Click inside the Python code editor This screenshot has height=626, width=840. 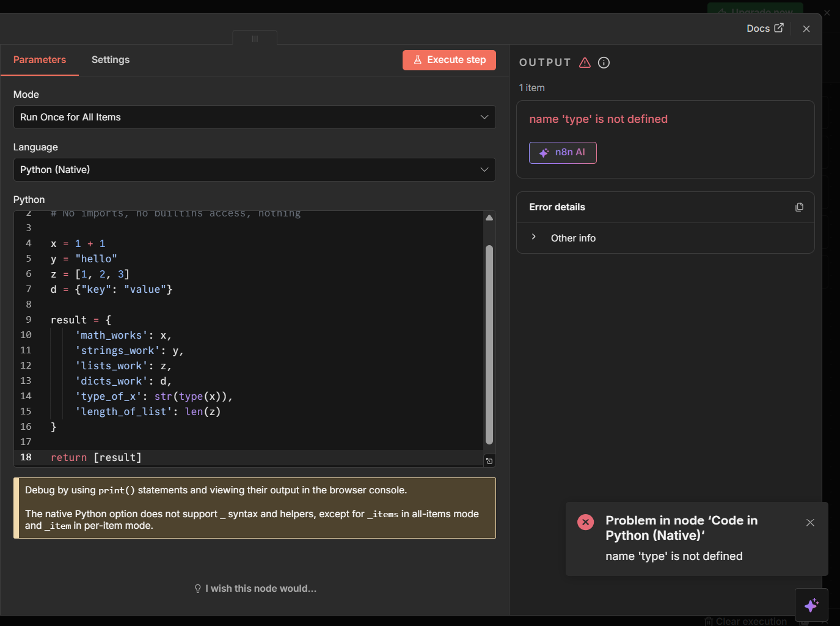[244, 336]
